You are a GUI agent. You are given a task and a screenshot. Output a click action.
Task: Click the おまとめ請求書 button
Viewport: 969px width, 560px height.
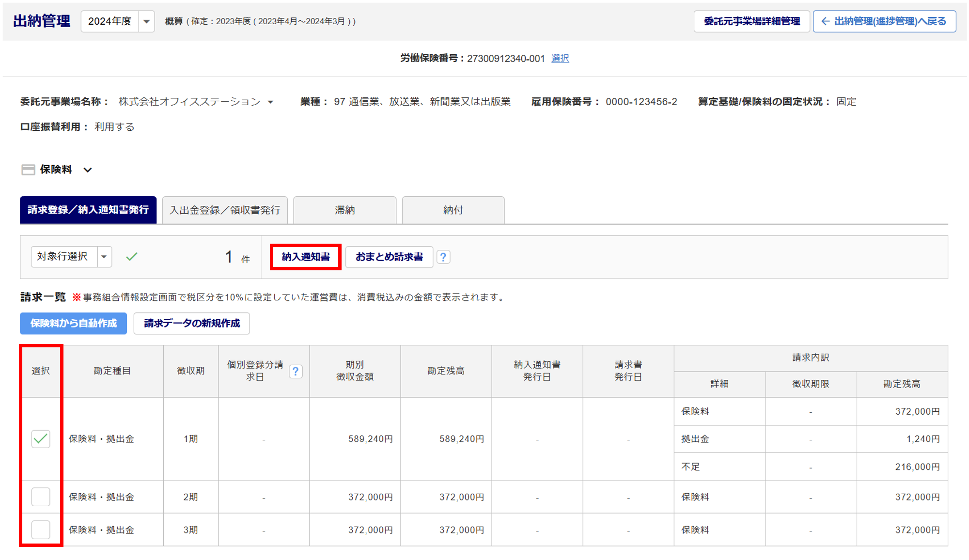click(389, 257)
